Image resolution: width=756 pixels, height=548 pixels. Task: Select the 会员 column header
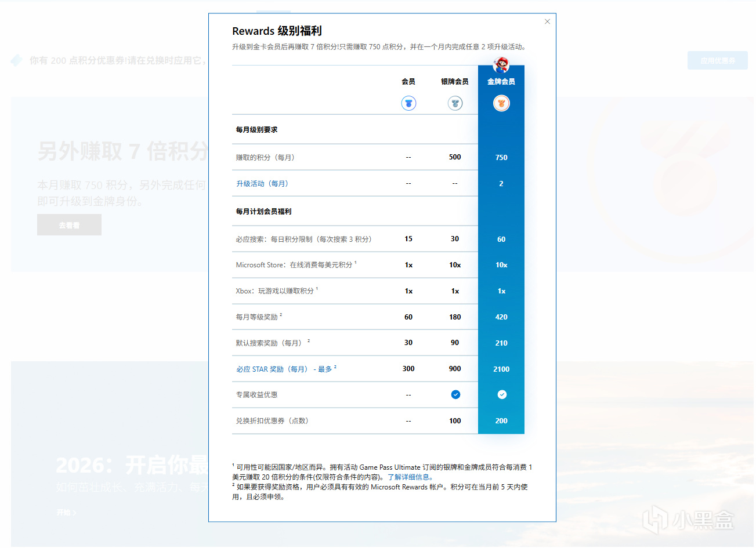pyautogui.click(x=408, y=81)
